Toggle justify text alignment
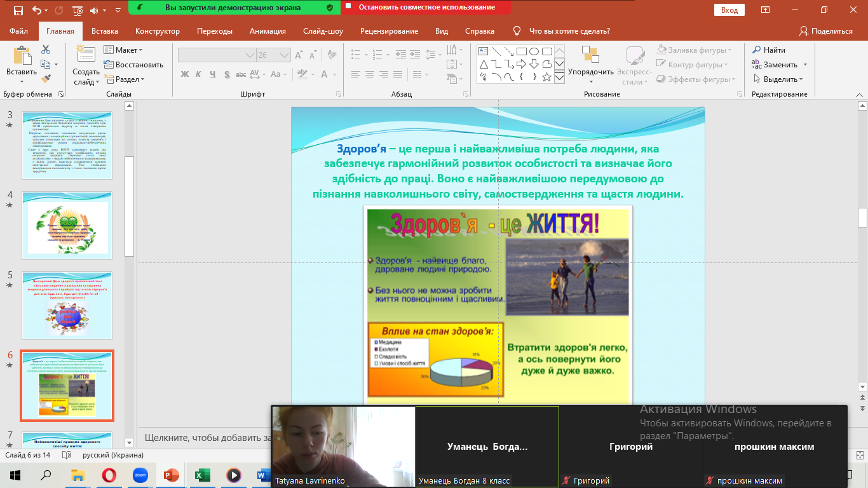The image size is (868, 488). [x=398, y=74]
